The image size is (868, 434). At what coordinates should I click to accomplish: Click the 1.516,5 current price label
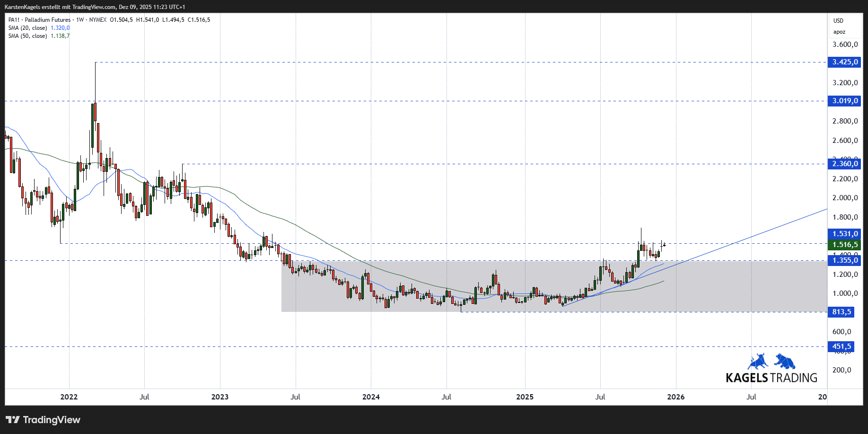pyautogui.click(x=845, y=245)
